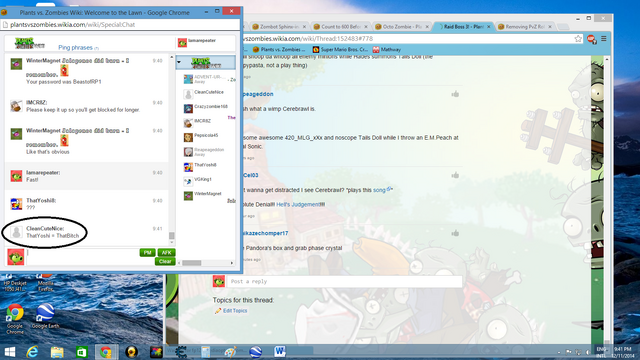Select user Crazyzombie168 in chat user list

click(x=210, y=107)
